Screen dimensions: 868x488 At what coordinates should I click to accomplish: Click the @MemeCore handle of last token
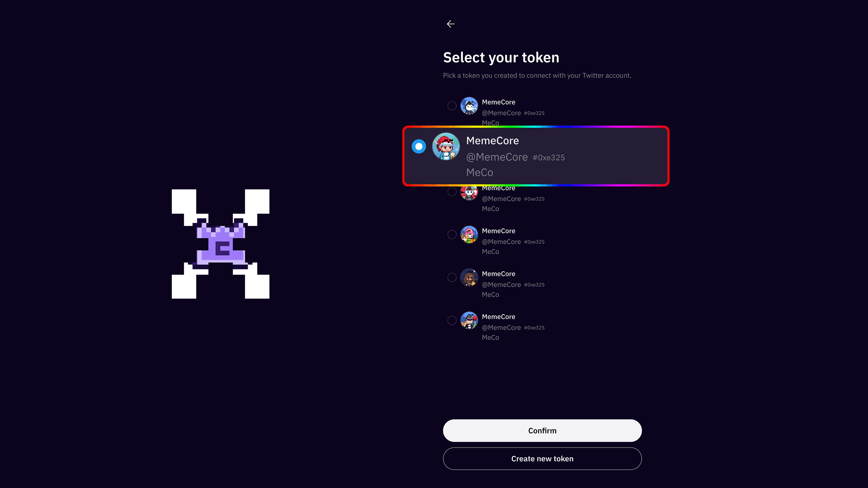pyautogui.click(x=501, y=328)
